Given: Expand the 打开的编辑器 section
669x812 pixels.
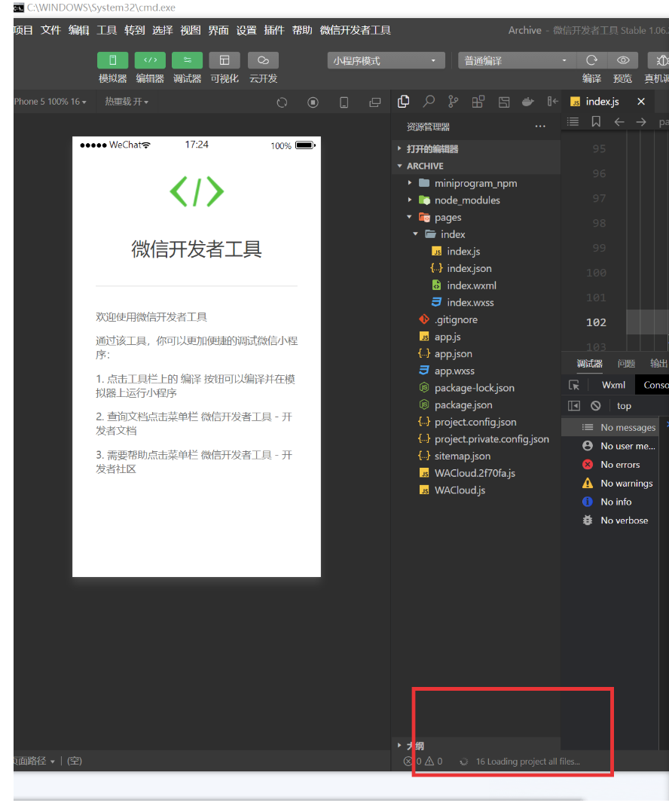Looking at the screenshot, I should click(476, 148).
